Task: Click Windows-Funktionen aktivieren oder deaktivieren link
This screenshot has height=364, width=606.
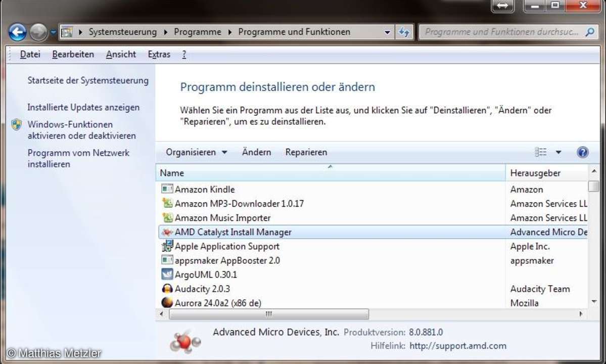Action: pyautogui.click(x=81, y=130)
